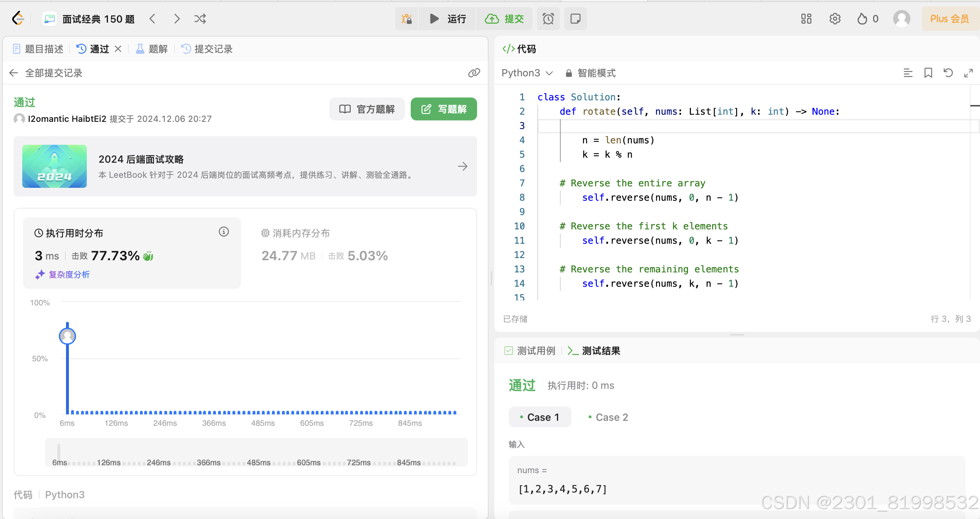Open the Python3 language dropdown
Image resolution: width=980 pixels, height=519 pixels.
[527, 73]
